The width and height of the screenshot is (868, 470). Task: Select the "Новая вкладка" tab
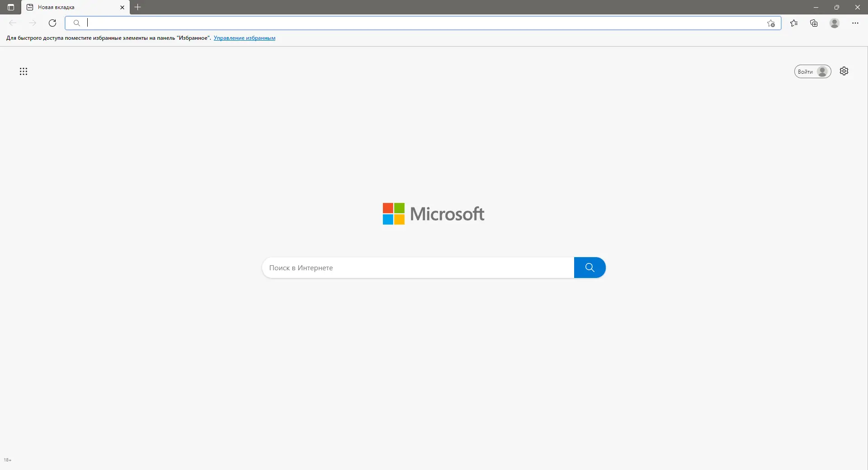point(75,7)
